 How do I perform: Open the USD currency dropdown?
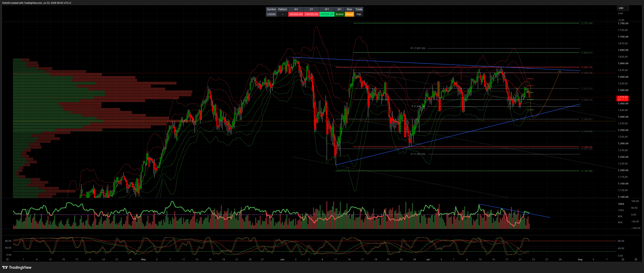pyautogui.click(x=623, y=8)
